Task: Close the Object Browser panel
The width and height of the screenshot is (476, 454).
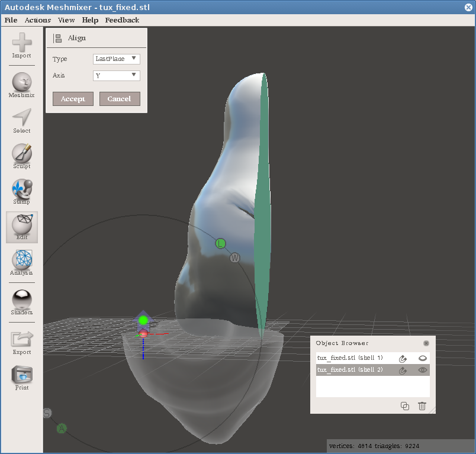Action: (x=426, y=343)
